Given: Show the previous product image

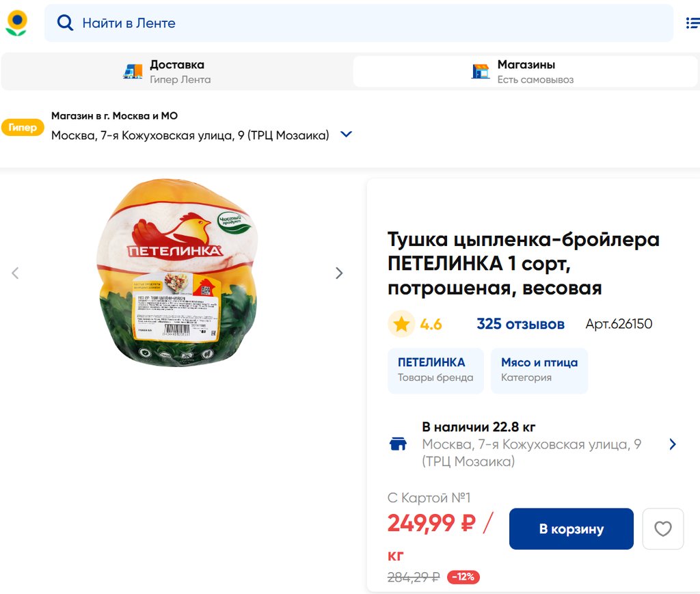Looking at the screenshot, I should pos(15,273).
